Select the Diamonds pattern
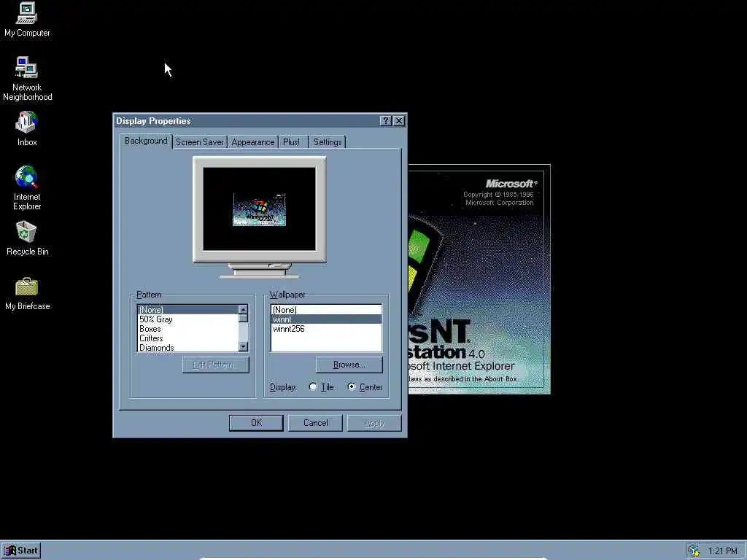This screenshot has height=560, width=747. (188, 348)
